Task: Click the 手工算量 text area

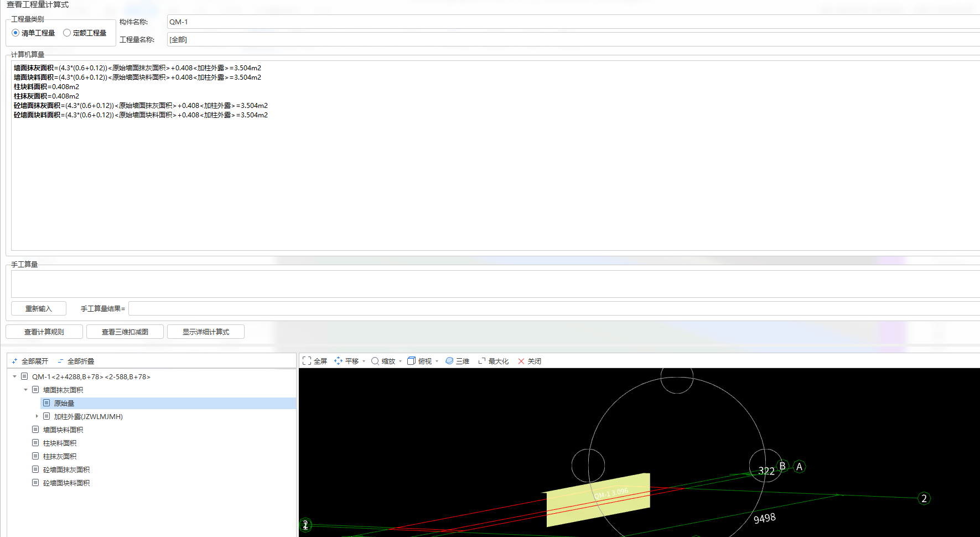Action: click(495, 284)
